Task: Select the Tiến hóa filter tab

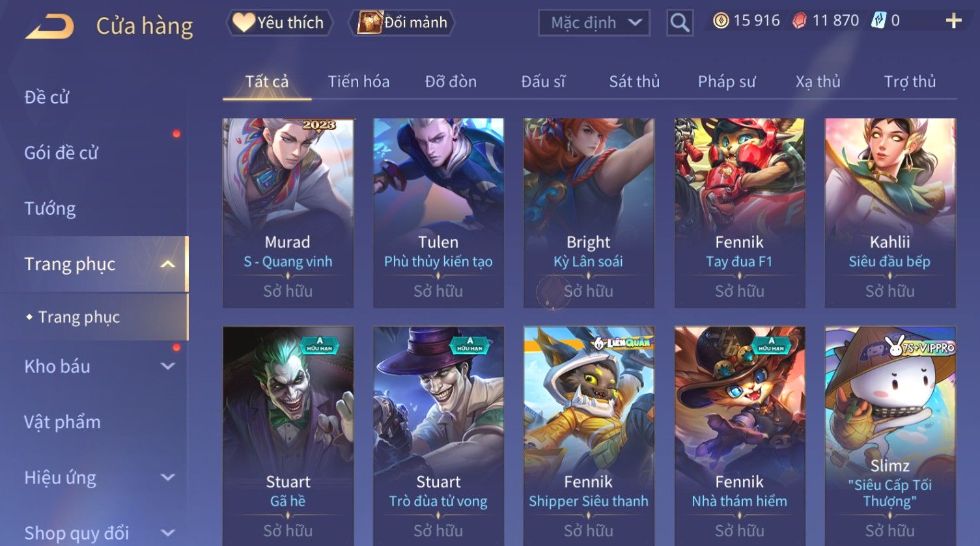Action: tap(359, 82)
